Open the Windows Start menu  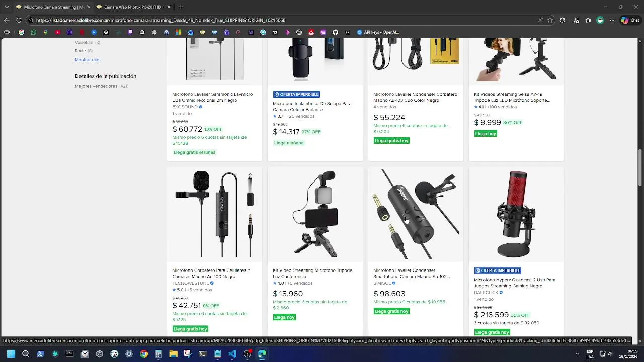(x=11, y=354)
